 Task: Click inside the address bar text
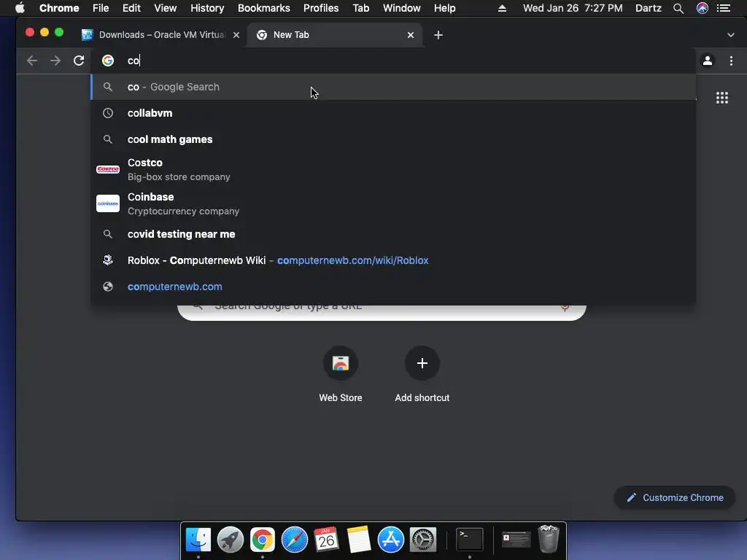[133, 61]
